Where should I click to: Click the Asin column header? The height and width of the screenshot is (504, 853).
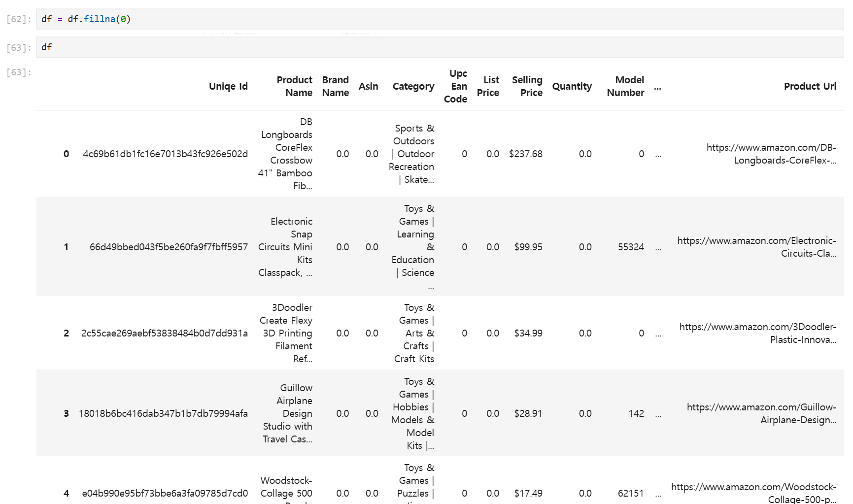coord(368,86)
